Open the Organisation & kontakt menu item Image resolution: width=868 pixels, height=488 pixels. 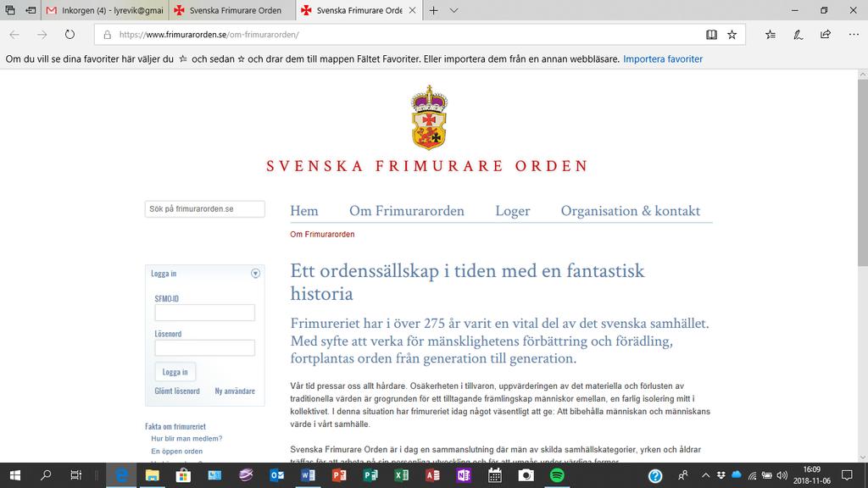pyautogui.click(x=631, y=211)
